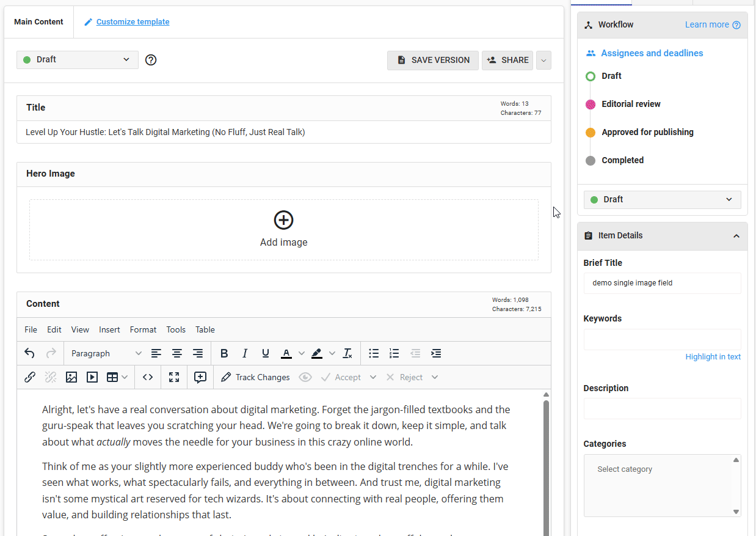Toggle italic formatting

coord(245,353)
